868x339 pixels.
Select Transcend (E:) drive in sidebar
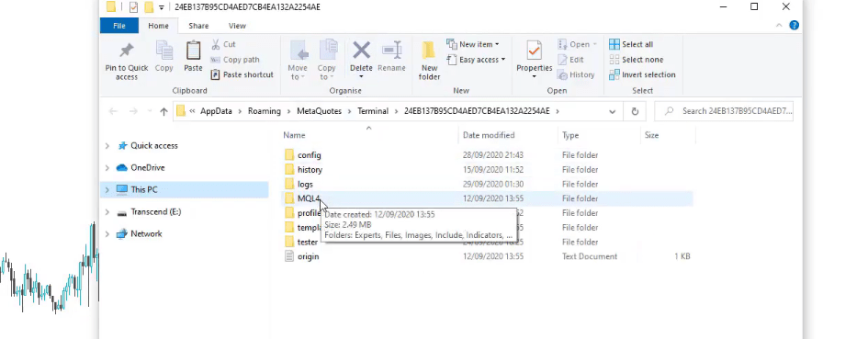tap(155, 212)
